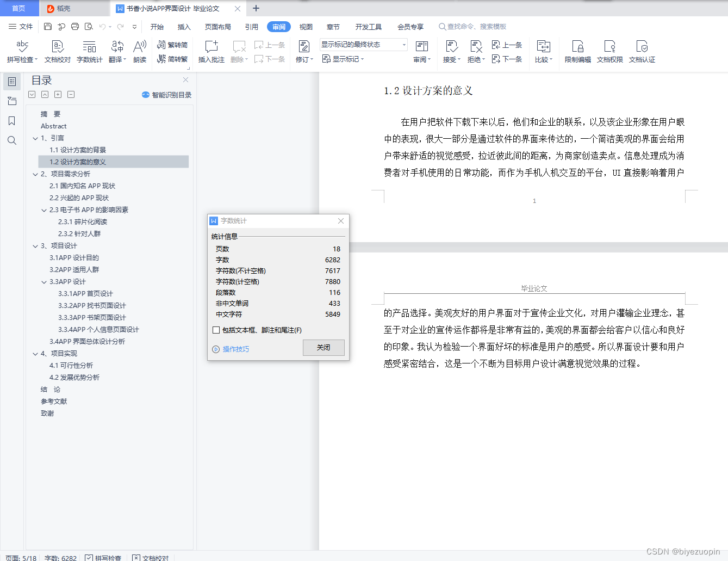Viewport: 728px width, 561px height.
Task: Run 字数统计 word count again
Action: (x=89, y=51)
